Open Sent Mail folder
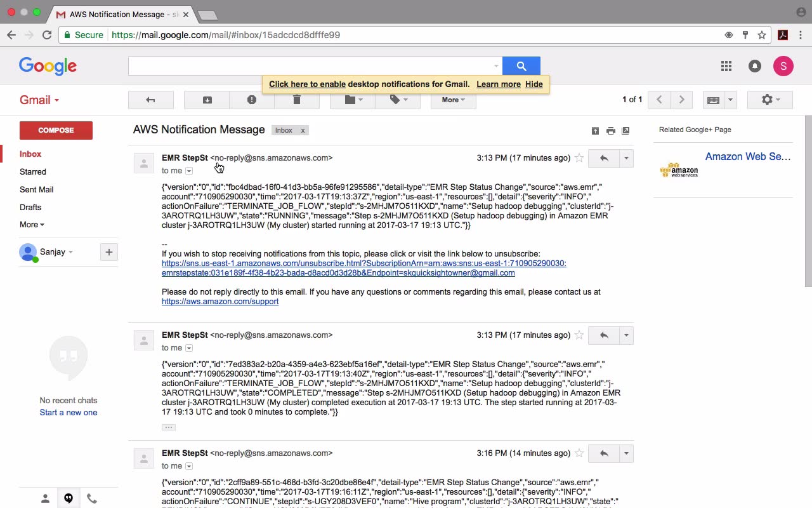The height and width of the screenshot is (508, 812). 37,189
